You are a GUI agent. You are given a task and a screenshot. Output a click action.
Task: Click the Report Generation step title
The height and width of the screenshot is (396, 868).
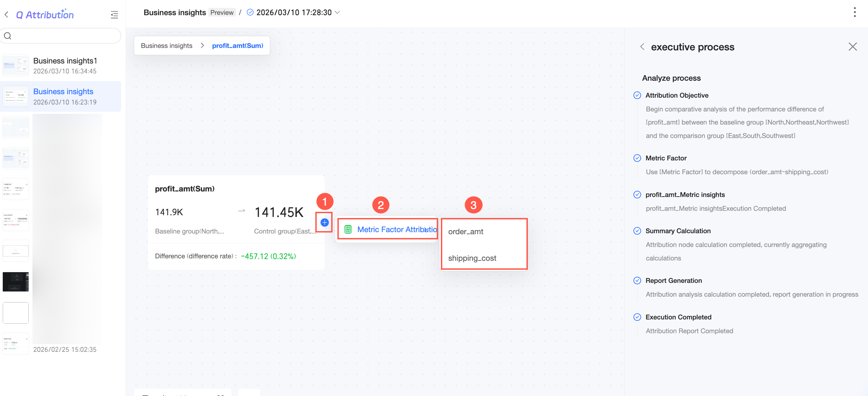click(673, 280)
